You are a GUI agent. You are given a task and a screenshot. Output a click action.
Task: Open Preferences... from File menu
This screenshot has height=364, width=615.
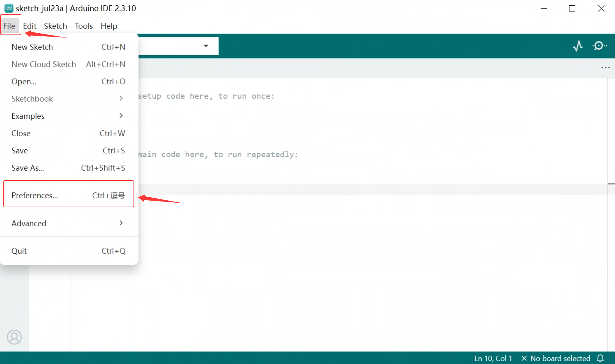click(69, 195)
